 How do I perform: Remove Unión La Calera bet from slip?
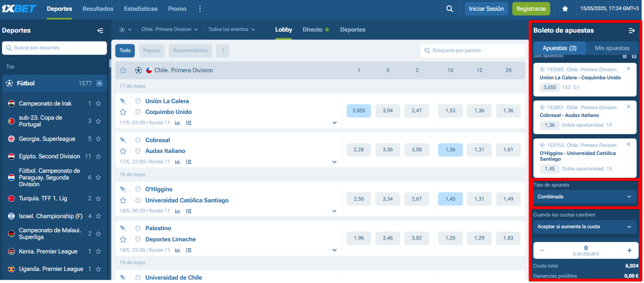pos(628,69)
